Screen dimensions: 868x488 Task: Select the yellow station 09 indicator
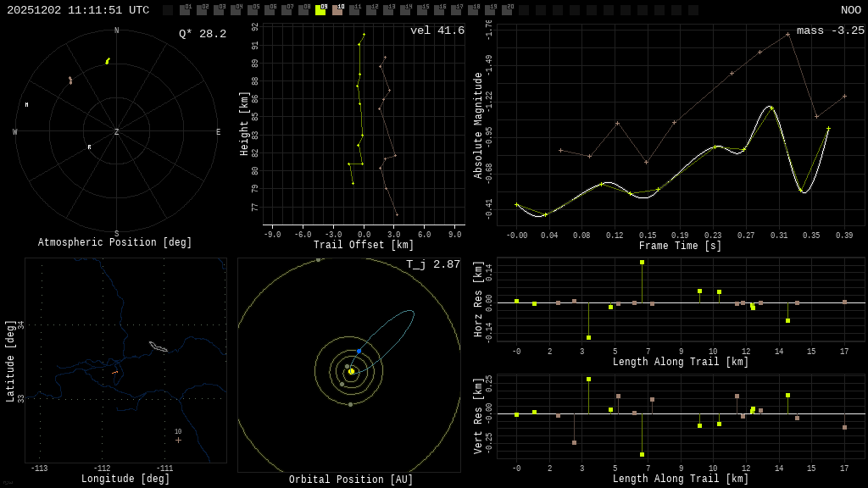(x=320, y=10)
